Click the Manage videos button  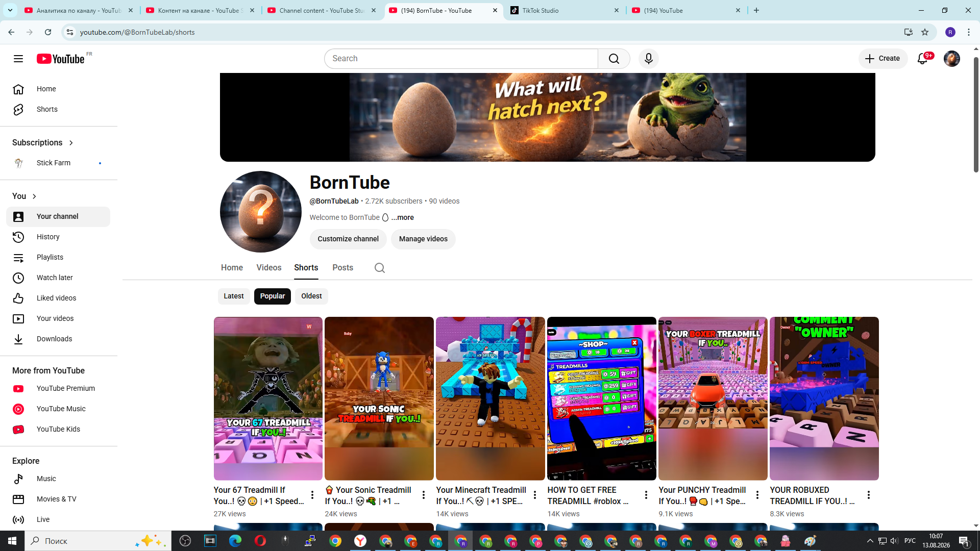pyautogui.click(x=423, y=239)
